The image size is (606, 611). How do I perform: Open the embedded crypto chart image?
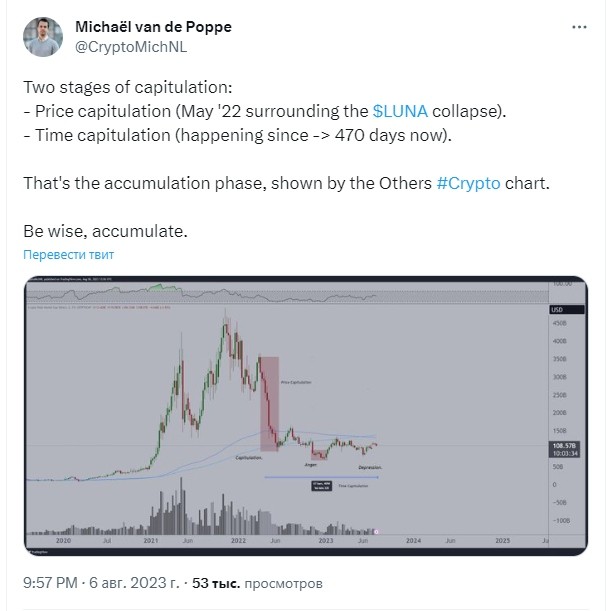click(x=306, y=416)
